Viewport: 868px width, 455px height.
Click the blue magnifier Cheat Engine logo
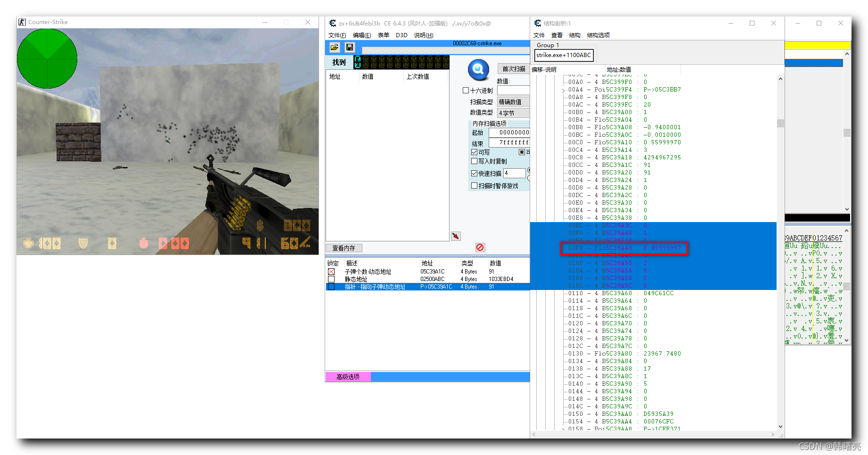(478, 69)
